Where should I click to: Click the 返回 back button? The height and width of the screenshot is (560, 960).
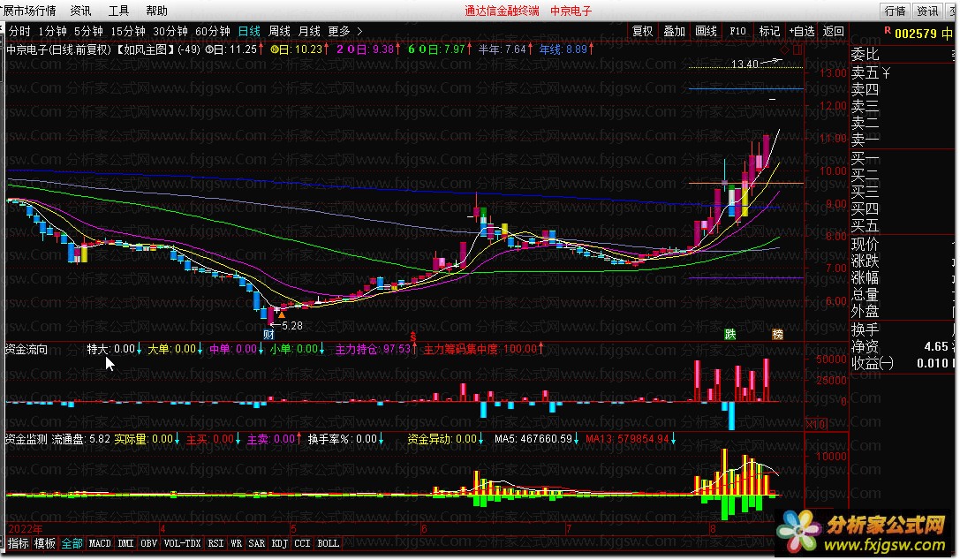tap(833, 31)
